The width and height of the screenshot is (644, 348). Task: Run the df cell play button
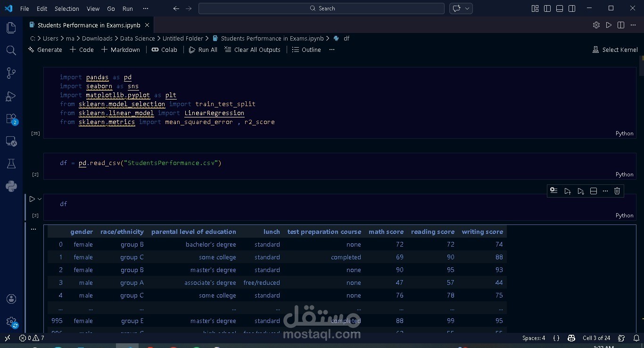click(32, 199)
